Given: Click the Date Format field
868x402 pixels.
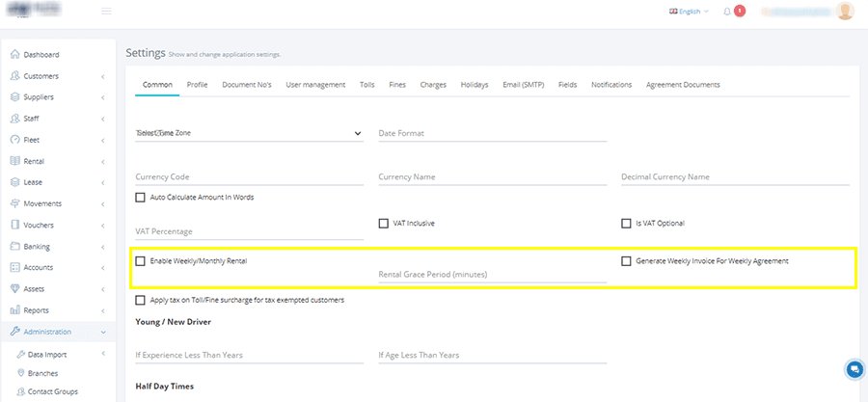Looking at the screenshot, I should pyautogui.click(x=493, y=133).
